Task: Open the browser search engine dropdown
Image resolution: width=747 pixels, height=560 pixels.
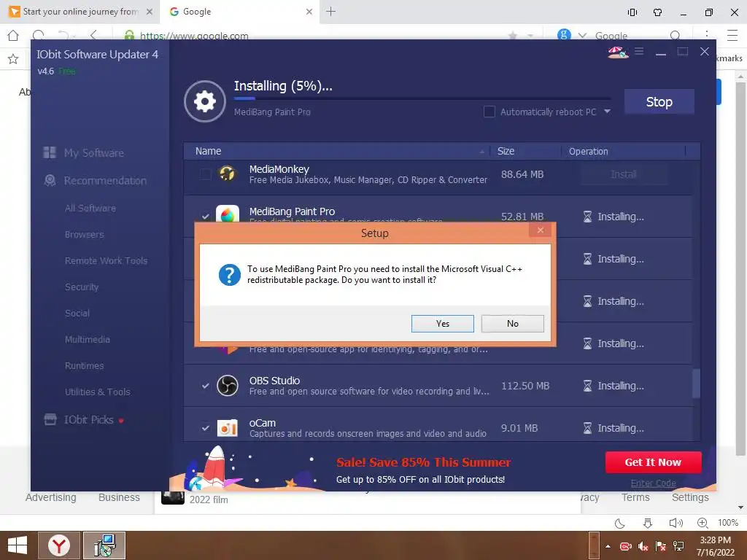Action: 582,35
